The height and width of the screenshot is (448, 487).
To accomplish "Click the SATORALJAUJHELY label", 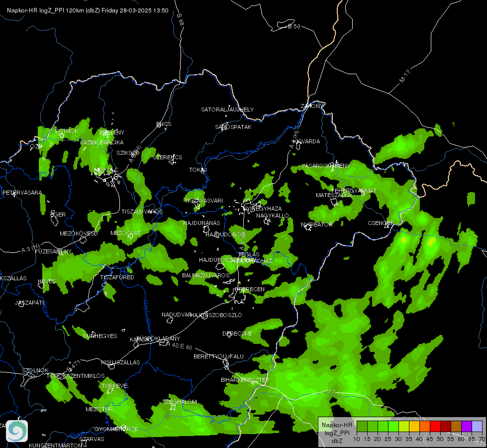I will click(227, 110).
